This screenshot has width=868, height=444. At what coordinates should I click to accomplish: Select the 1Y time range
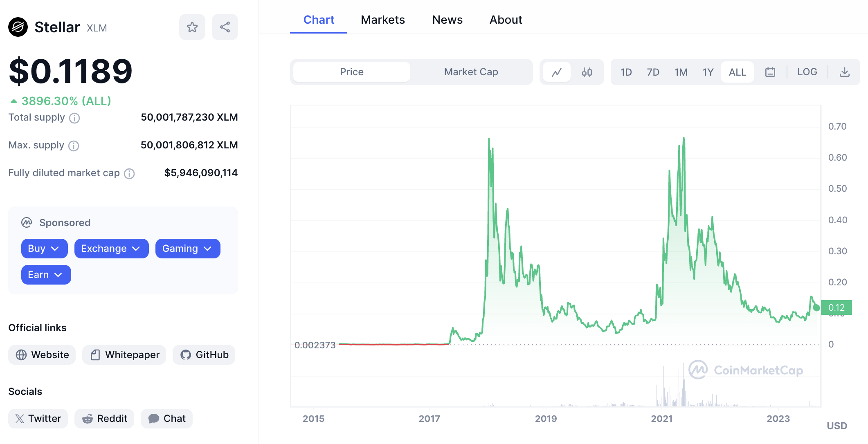click(708, 72)
